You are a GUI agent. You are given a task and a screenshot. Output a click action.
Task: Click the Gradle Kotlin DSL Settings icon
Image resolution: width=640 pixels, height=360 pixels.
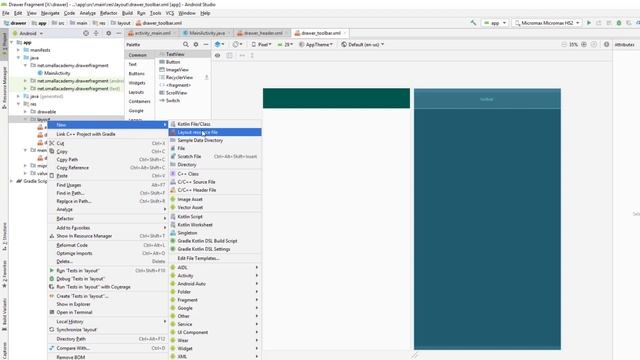coord(173,249)
